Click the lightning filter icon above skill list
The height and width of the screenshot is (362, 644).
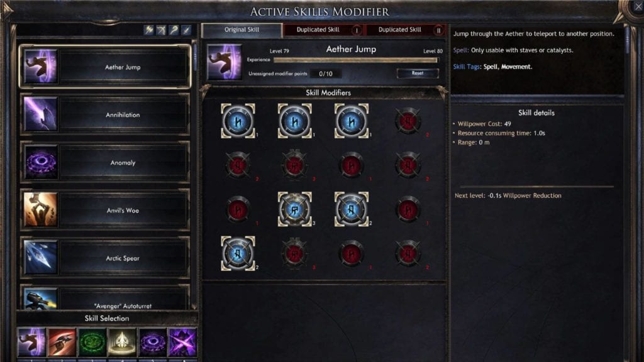pos(148,30)
